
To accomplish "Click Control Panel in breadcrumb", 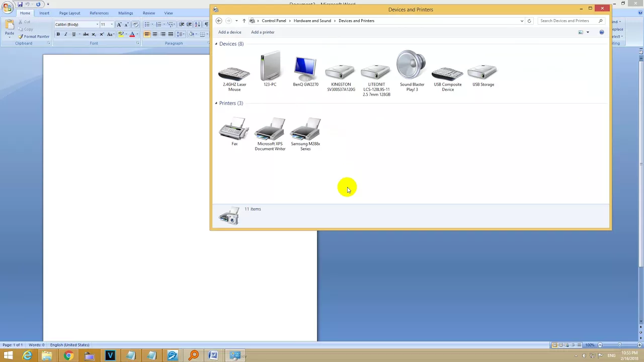I will point(274,21).
